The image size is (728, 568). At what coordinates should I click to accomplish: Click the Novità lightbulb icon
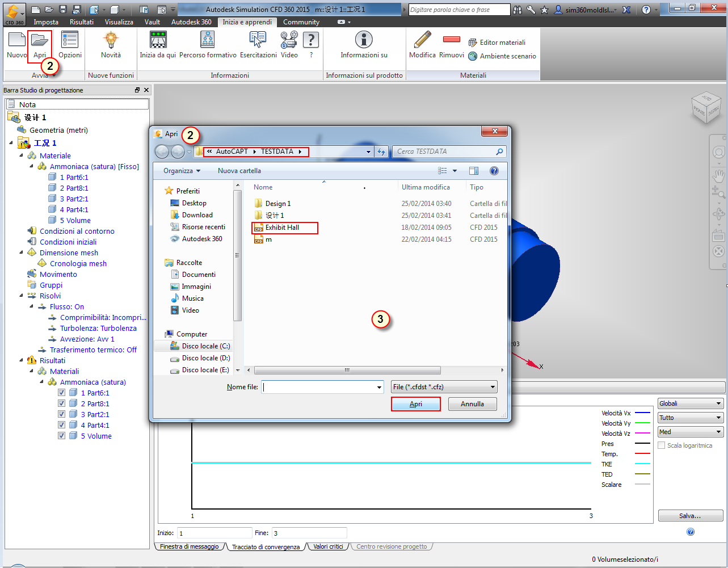point(111,41)
